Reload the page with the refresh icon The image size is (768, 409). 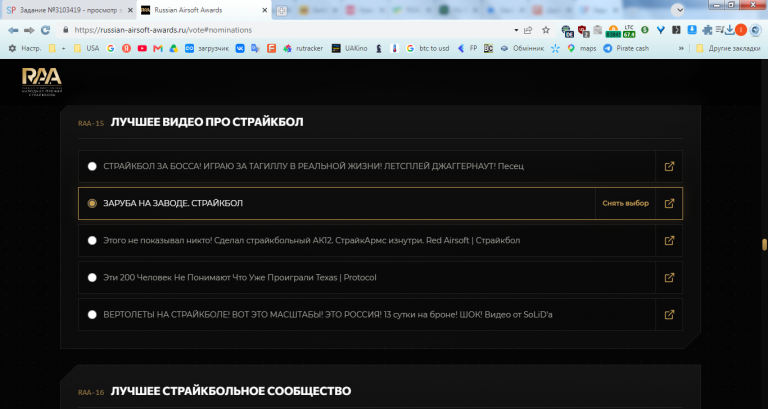(46, 30)
